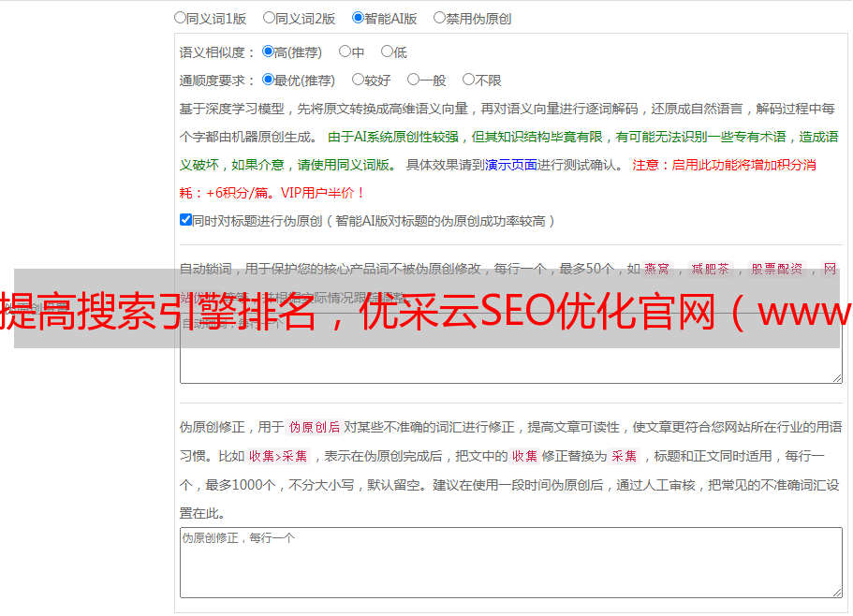The height and width of the screenshot is (616, 853).
Task: Choose the 智能AI版 radio option
Action: point(358,18)
